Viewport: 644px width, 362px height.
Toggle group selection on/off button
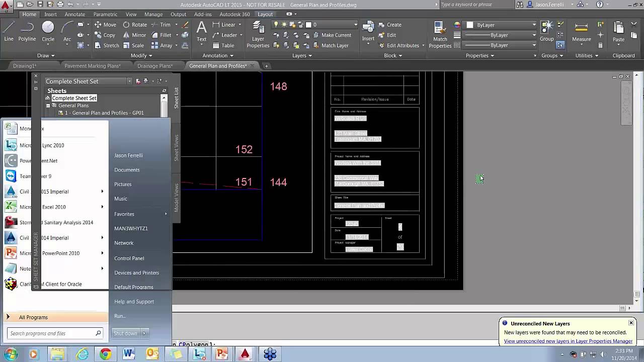pos(560,45)
